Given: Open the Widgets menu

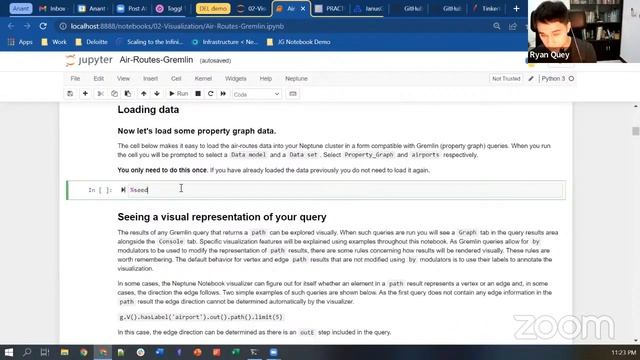Looking at the screenshot, I should (236, 78).
